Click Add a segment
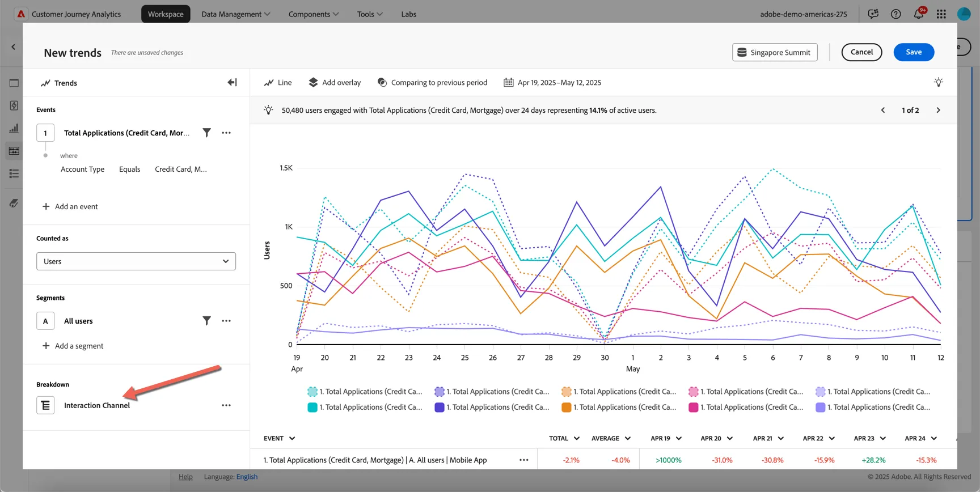Image resolution: width=980 pixels, height=492 pixels. point(73,346)
